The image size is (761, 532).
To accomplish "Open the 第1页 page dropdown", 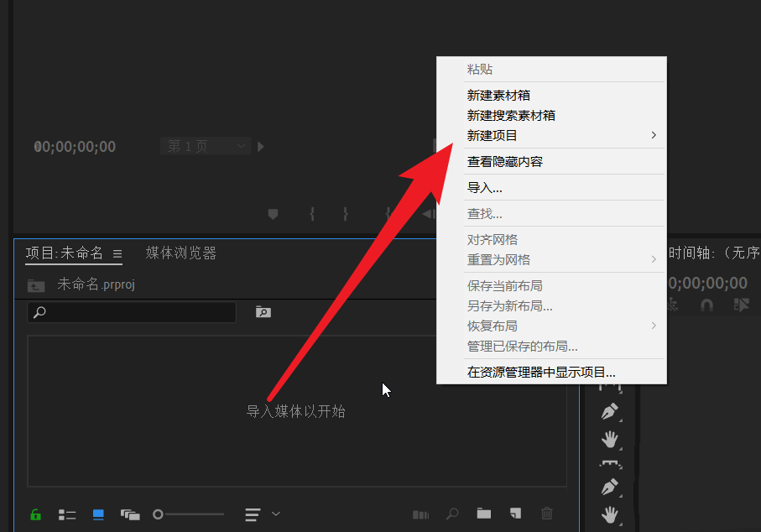I will [204, 145].
